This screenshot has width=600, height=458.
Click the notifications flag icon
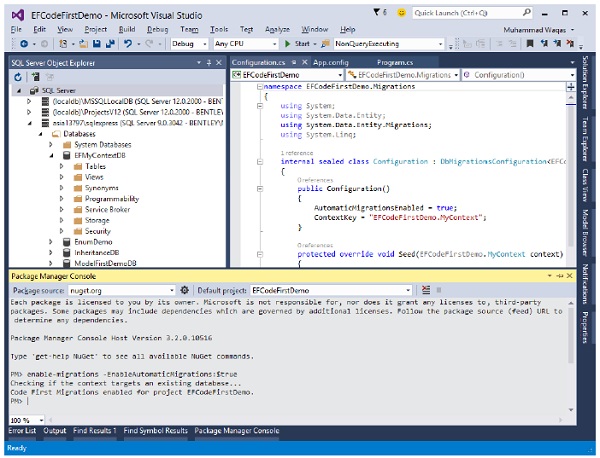pos(378,10)
